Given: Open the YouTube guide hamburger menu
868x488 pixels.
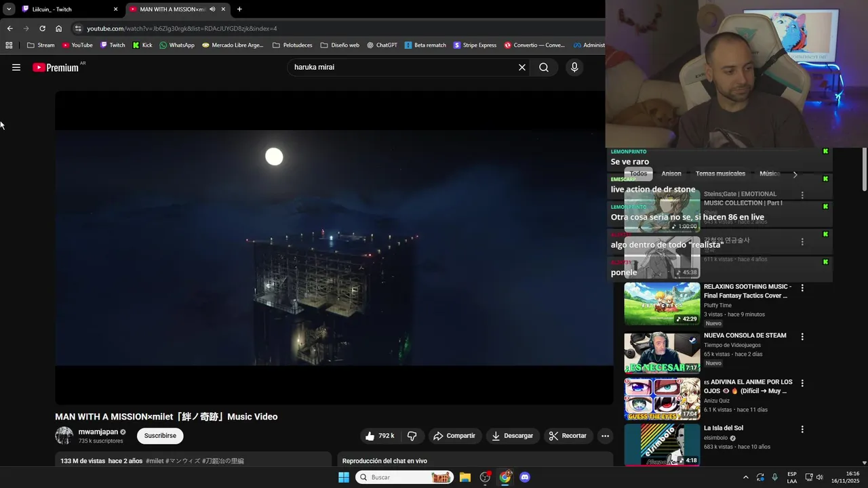Looking at the screenshot, I should [16, 67].
